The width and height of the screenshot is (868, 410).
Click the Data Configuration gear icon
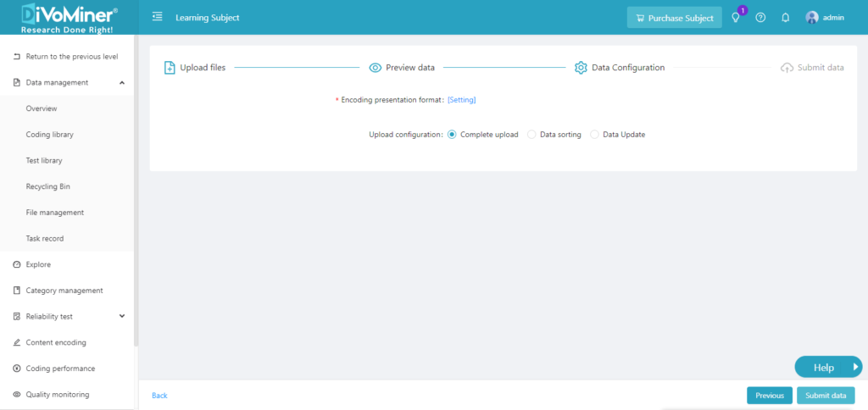pos(581,68)
